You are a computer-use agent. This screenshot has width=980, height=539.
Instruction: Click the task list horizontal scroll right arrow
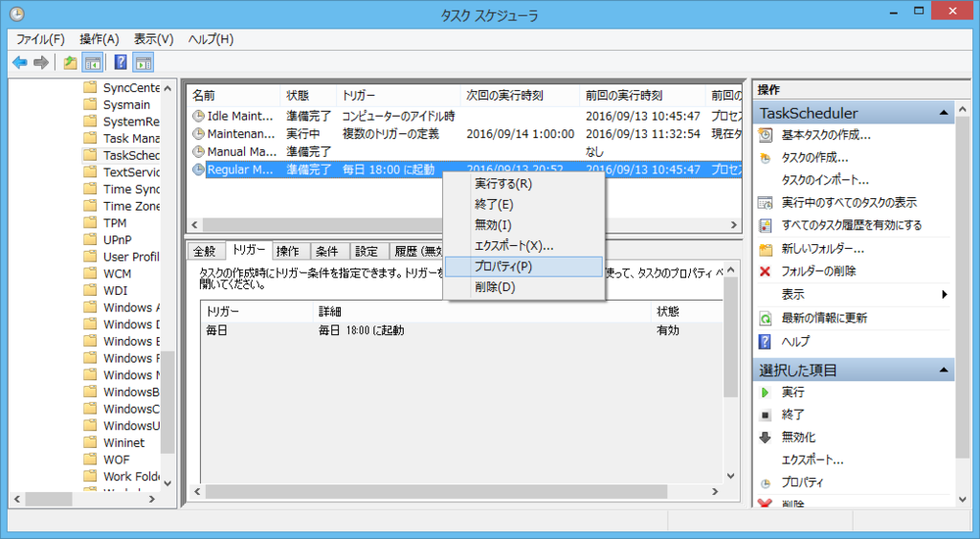734,224
